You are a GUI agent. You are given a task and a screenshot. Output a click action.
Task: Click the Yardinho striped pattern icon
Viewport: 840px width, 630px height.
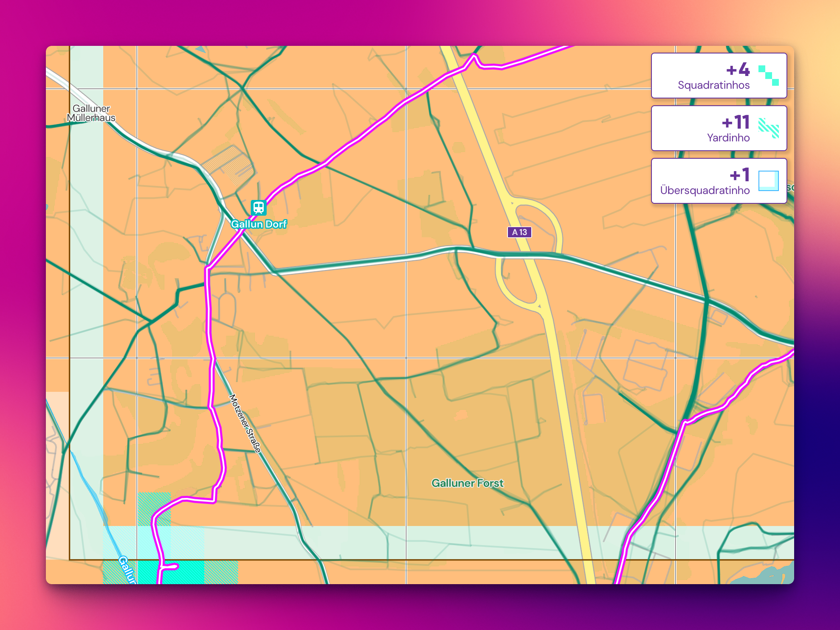(768, 128)
